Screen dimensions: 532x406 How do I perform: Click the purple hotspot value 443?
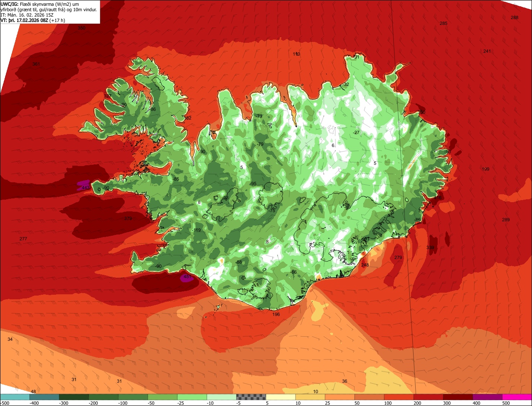click(x=85, y=188)
